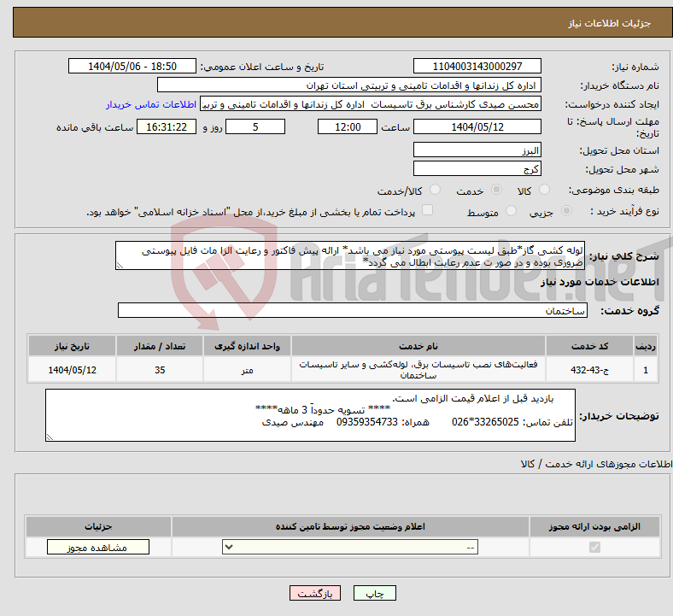This screenshot has height=616, width=673.
Task: Click the الزامی بودن ارائه مجوز header
Action: pyautogui.click(x=594, y=526)
